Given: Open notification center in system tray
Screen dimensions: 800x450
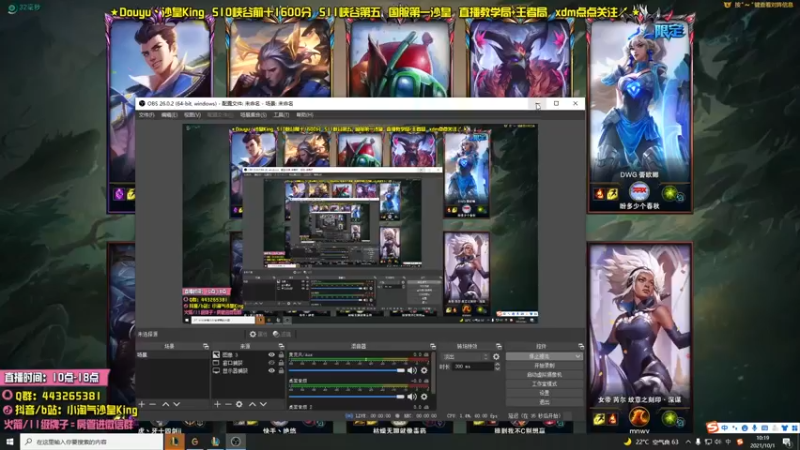Looking at the screenshot, I should (x=787, y=442).
